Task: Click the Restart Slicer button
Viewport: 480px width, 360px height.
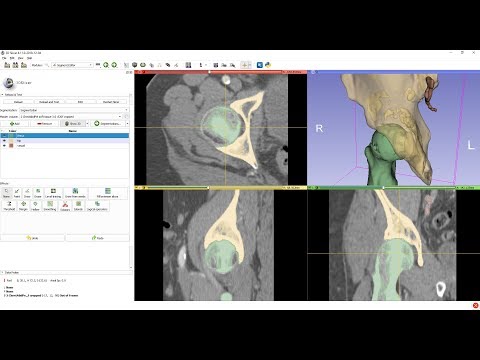Action: pos(111,102)
